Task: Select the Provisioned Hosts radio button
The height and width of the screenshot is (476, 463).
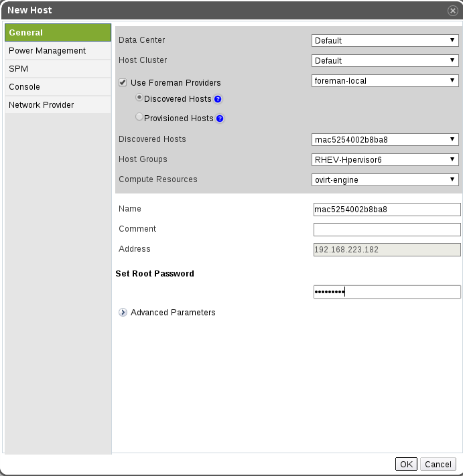Action: [139, 117]
